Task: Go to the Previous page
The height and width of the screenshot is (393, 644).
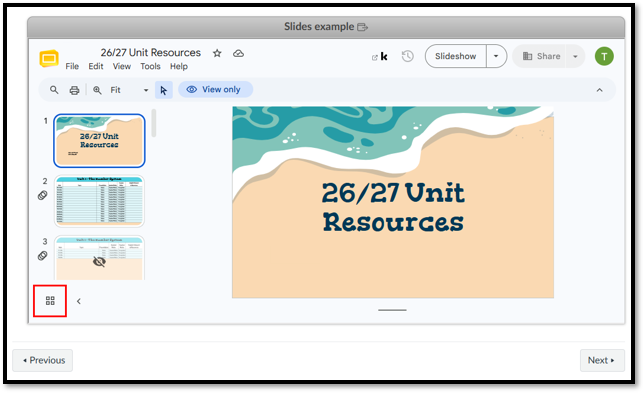Action: (x=43, y=361)
